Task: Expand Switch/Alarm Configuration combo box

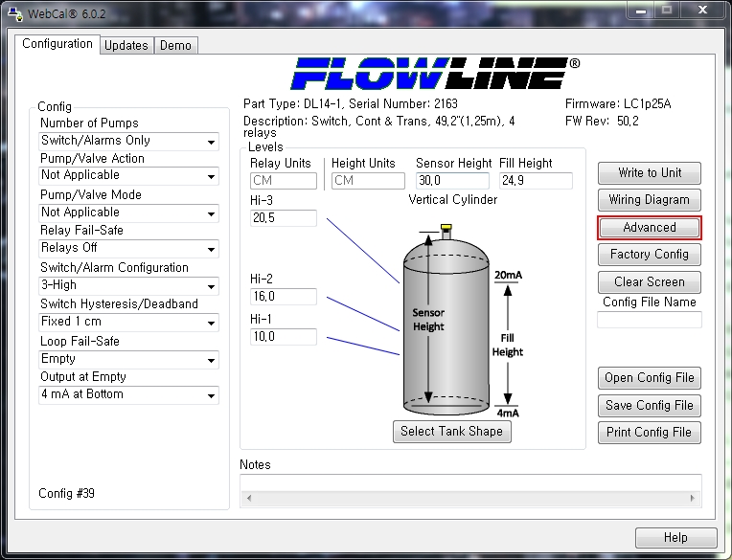Action: click(129, 285)
